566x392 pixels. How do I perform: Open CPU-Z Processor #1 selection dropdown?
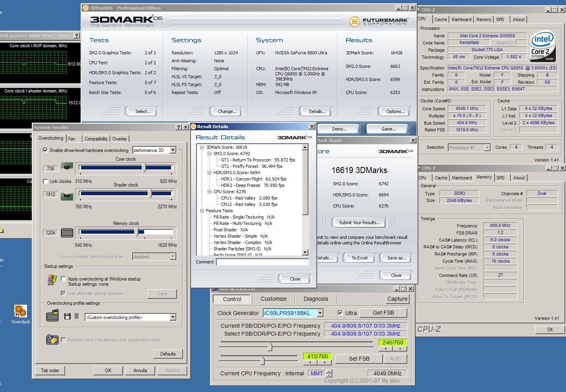click(487, 148)
